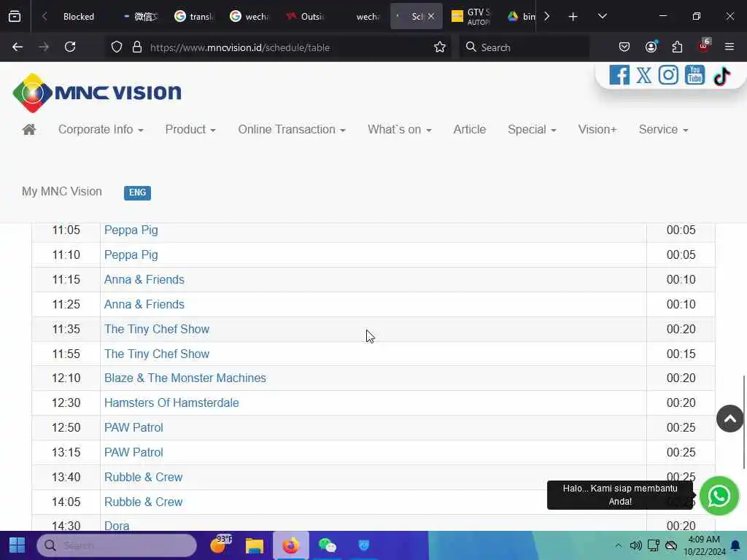Screen dimensions: 747x560
Task: Close the current Sch... tab
Action: coord(431,17)
